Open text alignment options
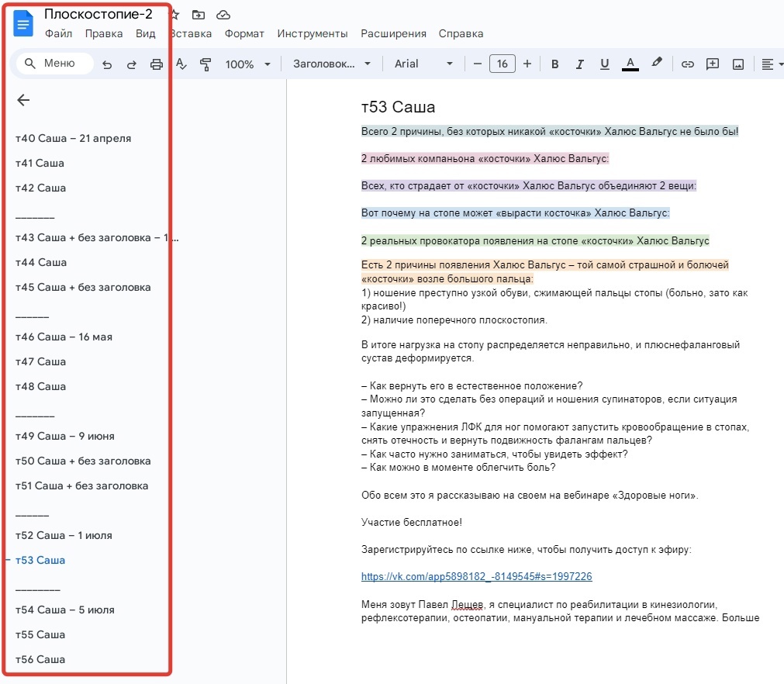 pos(772,64)
